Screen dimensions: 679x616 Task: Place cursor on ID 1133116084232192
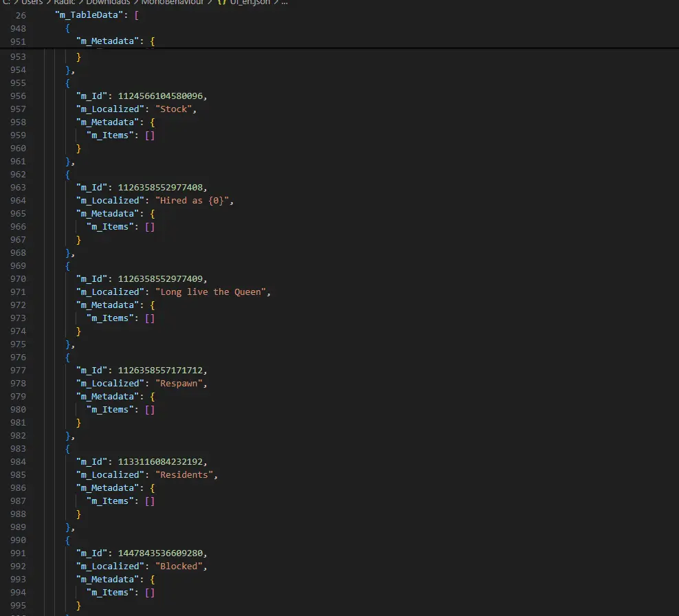click(160, 462)
